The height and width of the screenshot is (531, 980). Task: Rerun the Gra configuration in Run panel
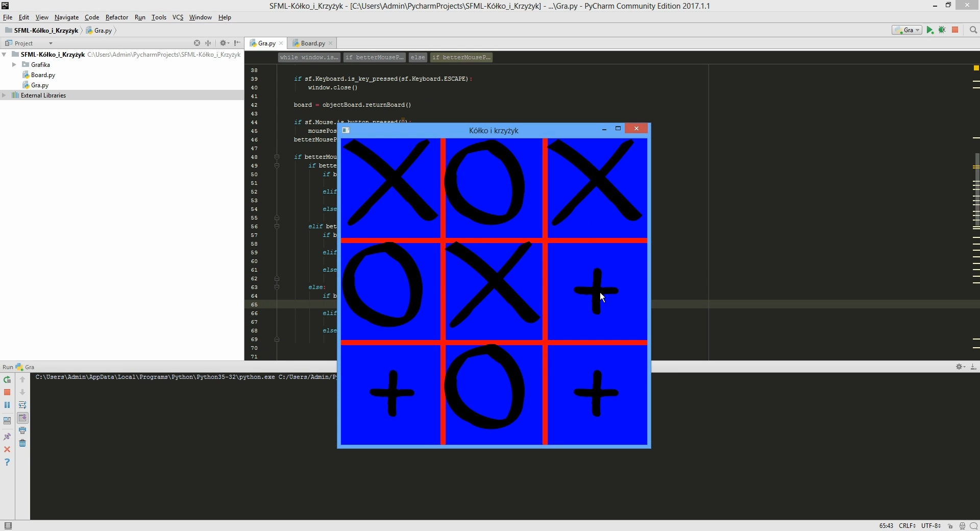[x=7, y=380]
